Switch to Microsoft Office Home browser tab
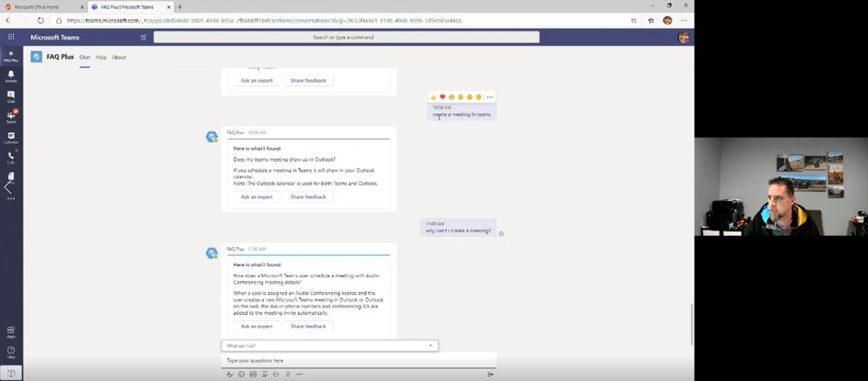The height and width of the screenshot is (381, 868). 43,7
